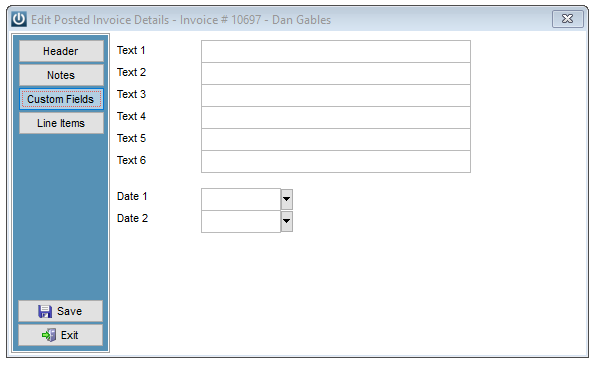The height and width of the screenshot is (365, 595).
Task: Click the floppy disk Save icon
Action: (x=45, y=312)
